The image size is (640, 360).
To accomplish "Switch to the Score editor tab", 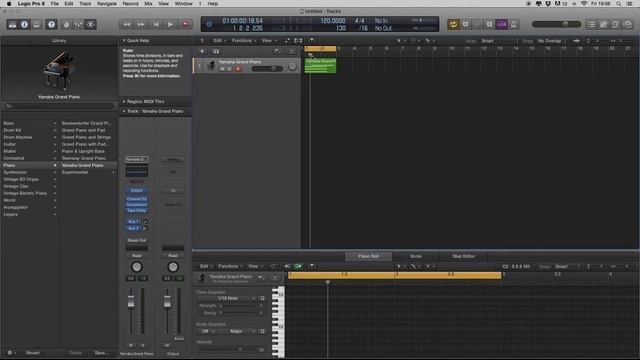I will 416,256.
